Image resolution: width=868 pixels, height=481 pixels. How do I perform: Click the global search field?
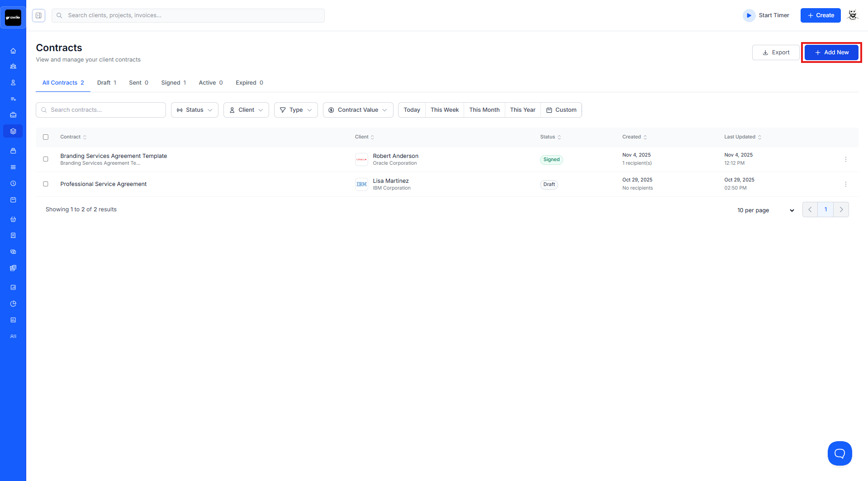(x=188, y=15)
